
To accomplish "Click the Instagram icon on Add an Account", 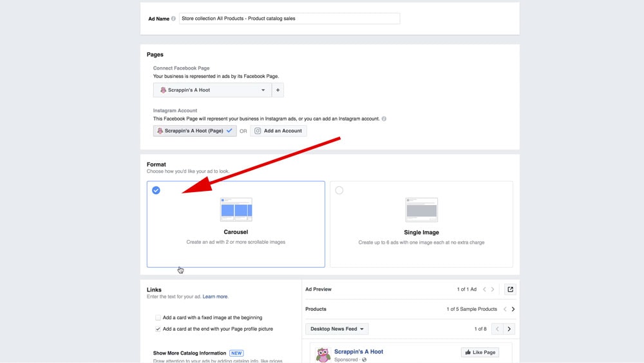I will 258,131.
